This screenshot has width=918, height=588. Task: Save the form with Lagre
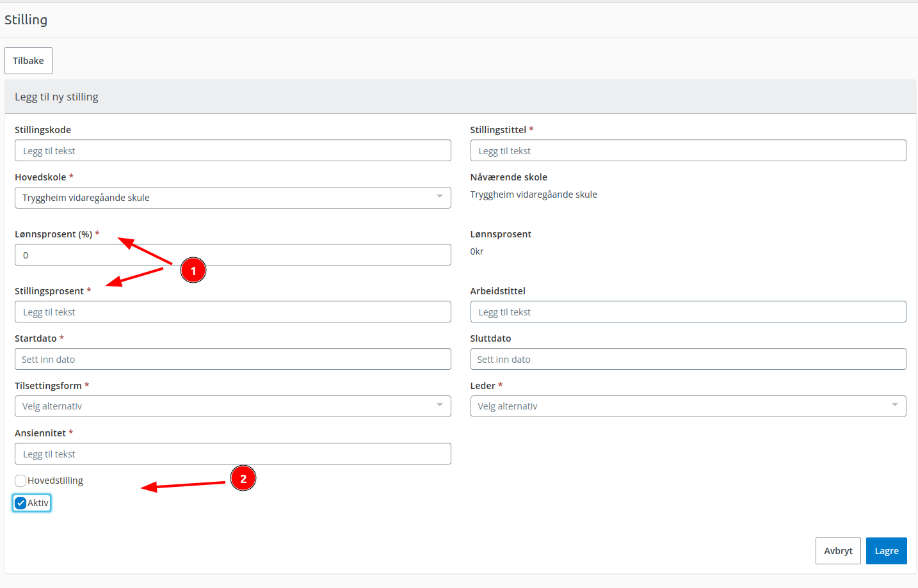pyautogui.click(x=886, y=551)
